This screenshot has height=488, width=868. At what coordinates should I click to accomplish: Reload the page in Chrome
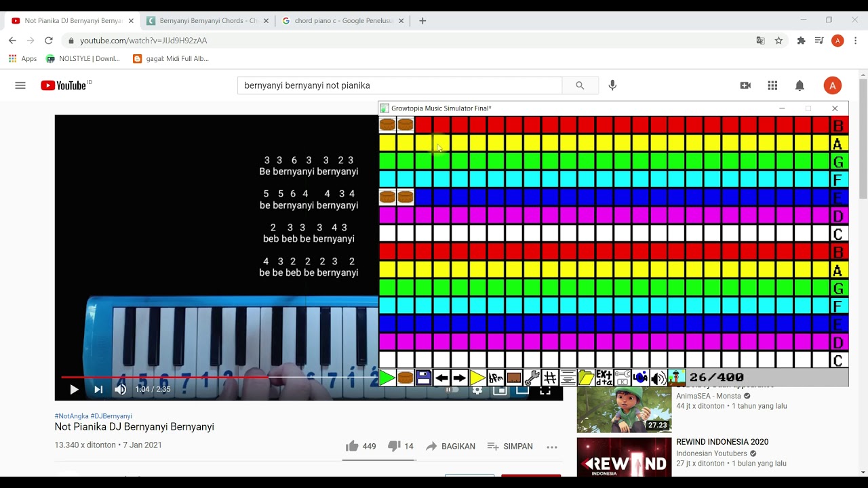[x=49, y=41]
